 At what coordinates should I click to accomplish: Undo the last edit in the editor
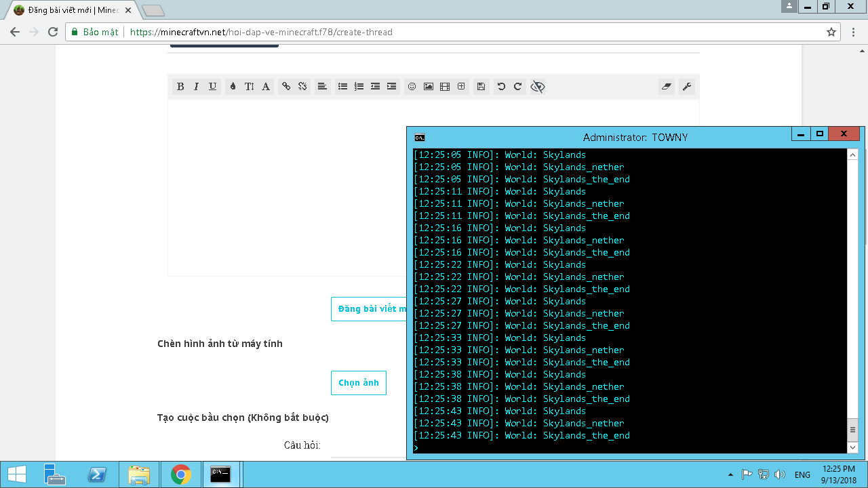coord(501,87)
